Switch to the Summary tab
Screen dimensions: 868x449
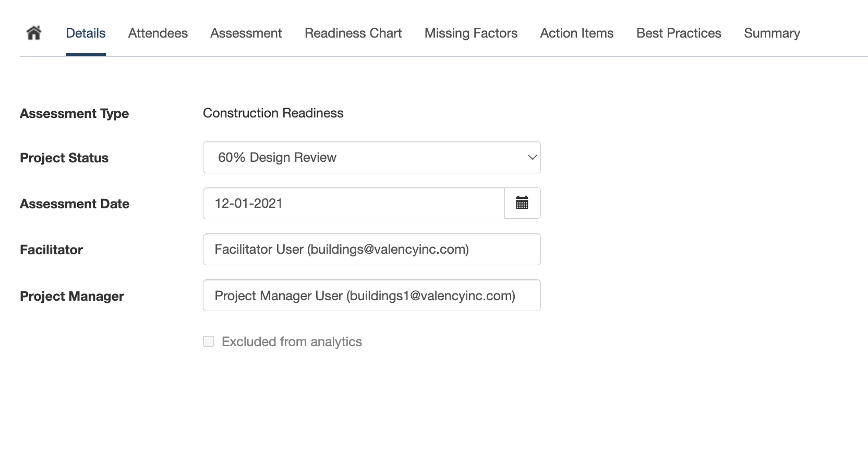tap(771, 33)
